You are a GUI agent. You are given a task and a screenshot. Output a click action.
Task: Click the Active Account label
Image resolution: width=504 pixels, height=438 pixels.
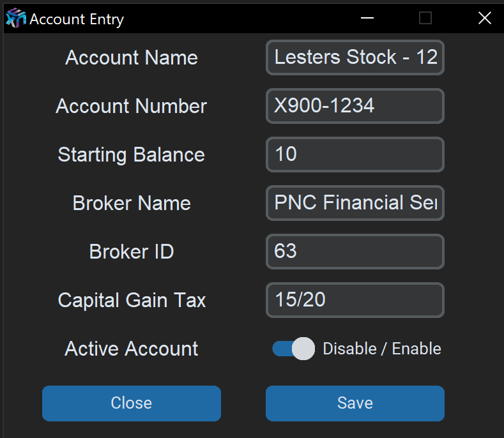tap(132, 349)
